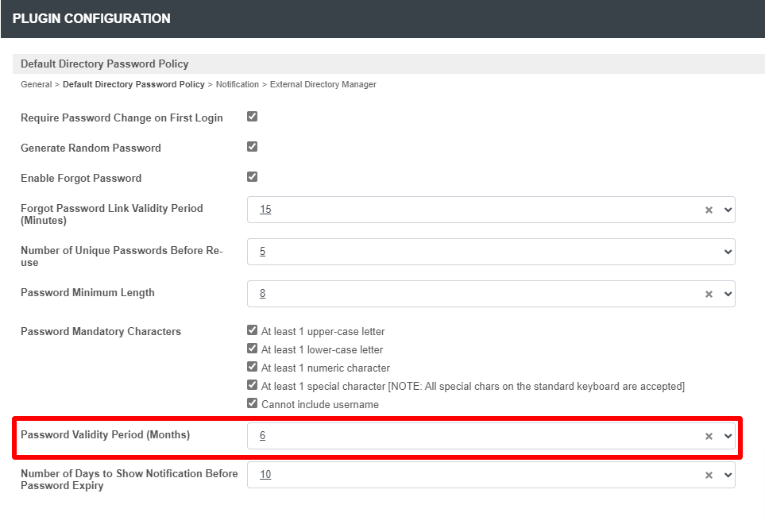Viewport: 765px width, 532px height.
Task: Toggle At least 1 numeric character checkbox
Action: tap(253, 367)
